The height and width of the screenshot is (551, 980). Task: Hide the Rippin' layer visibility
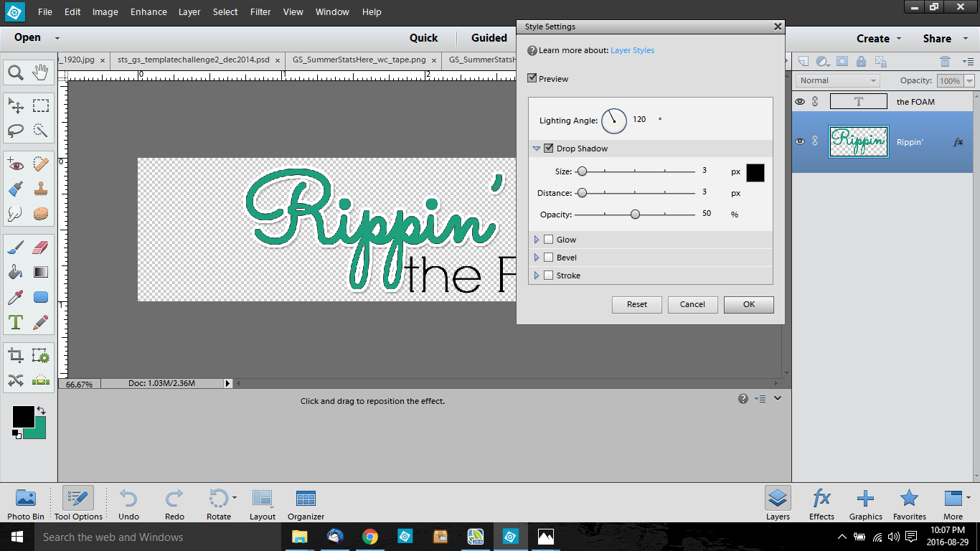[x=798, y=141]
